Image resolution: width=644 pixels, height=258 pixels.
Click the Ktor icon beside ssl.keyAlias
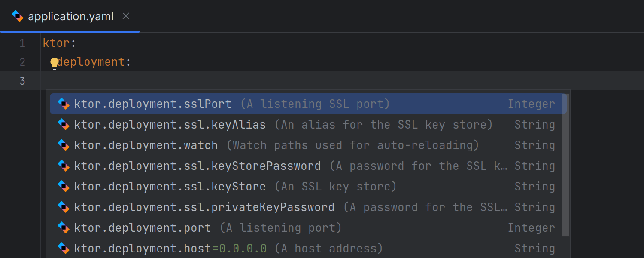tap(63, 124)
